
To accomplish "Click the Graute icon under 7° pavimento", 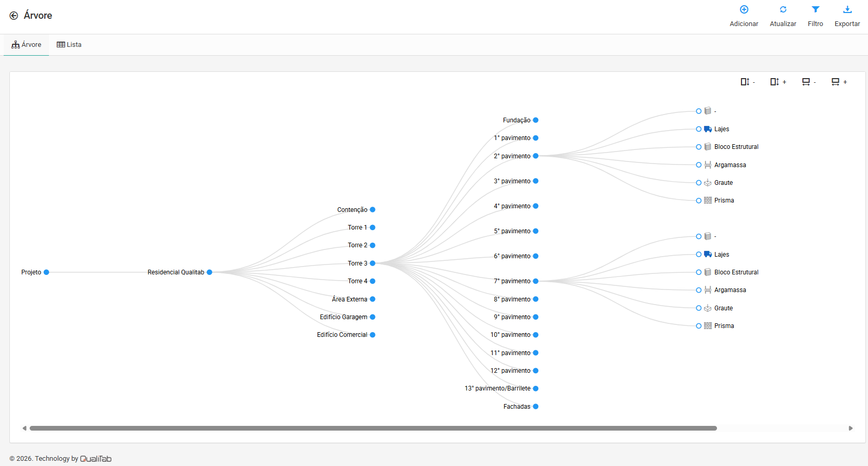I will click(x=708, y=308).
